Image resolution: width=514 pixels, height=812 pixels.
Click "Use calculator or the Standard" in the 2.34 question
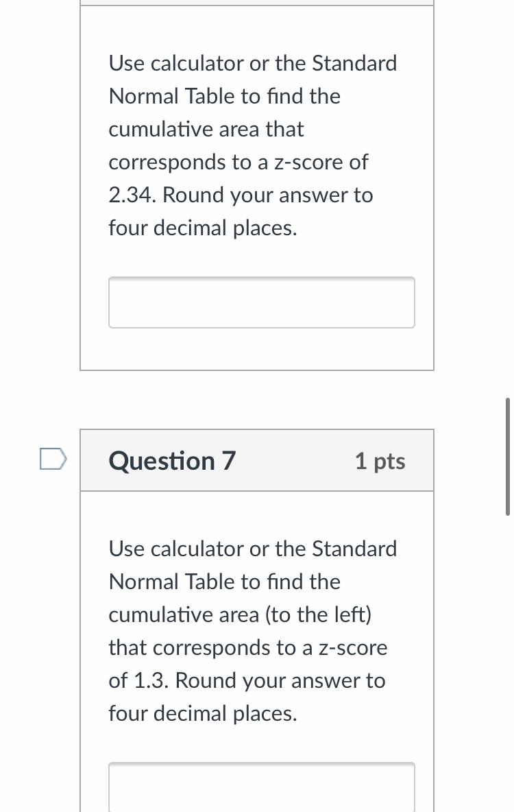[x=253, y=64]
